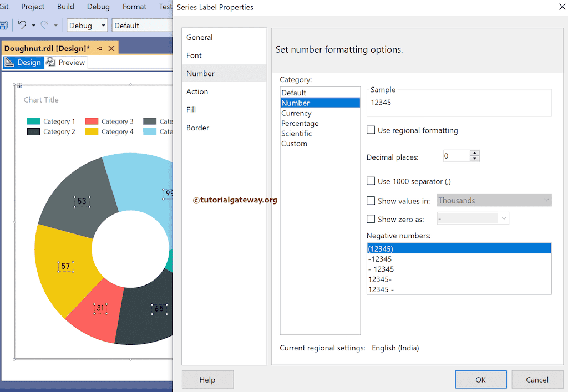Increase decimal places with up arrow
This screenshot has height=392, width=568.
474,153
